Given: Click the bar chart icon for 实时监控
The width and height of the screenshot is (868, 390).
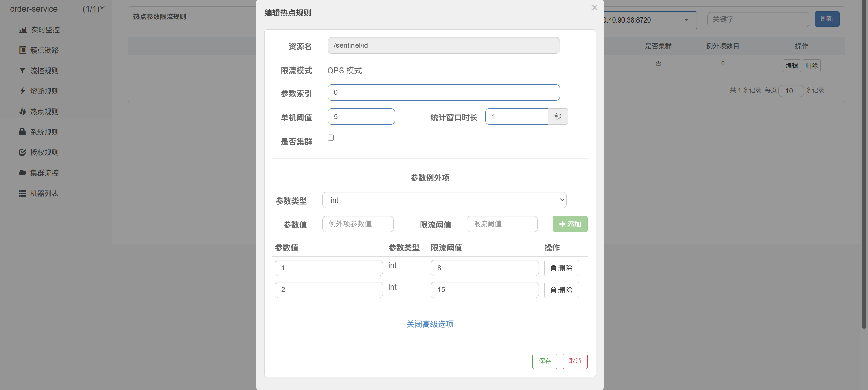Looking at the screenshot, I should pyautogui.click(x=22, y=30).
